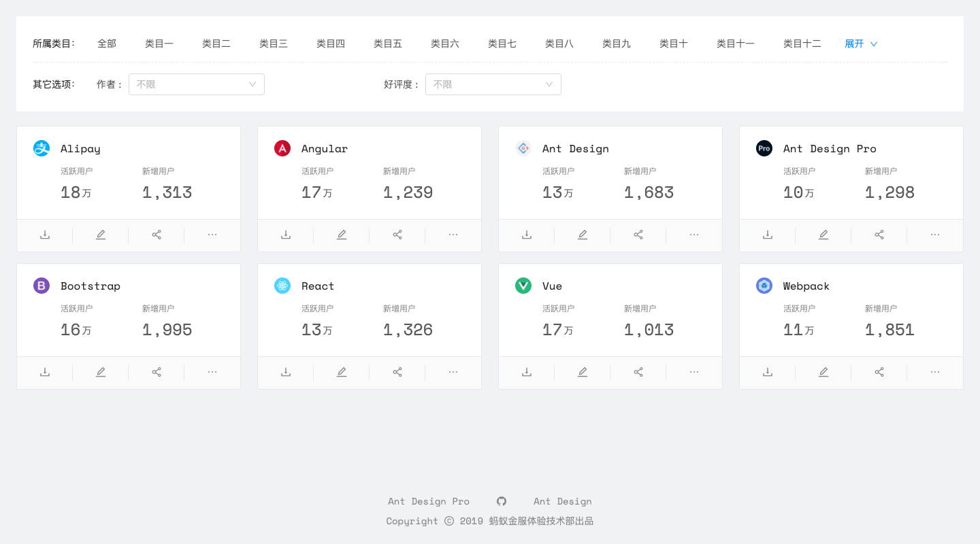Click the share icon on Ant Design card
Viewport: 980px width, 544px height.
pyautogui.click(x=638, y=235)
